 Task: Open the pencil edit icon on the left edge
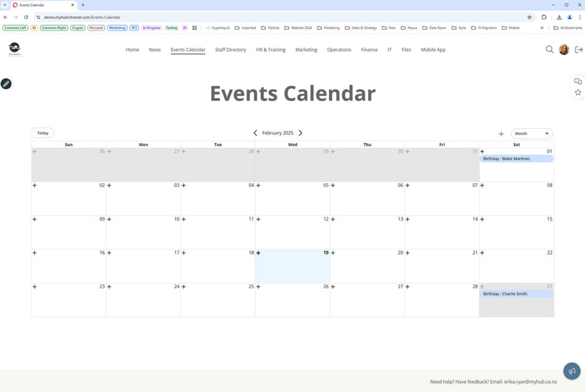6,84
